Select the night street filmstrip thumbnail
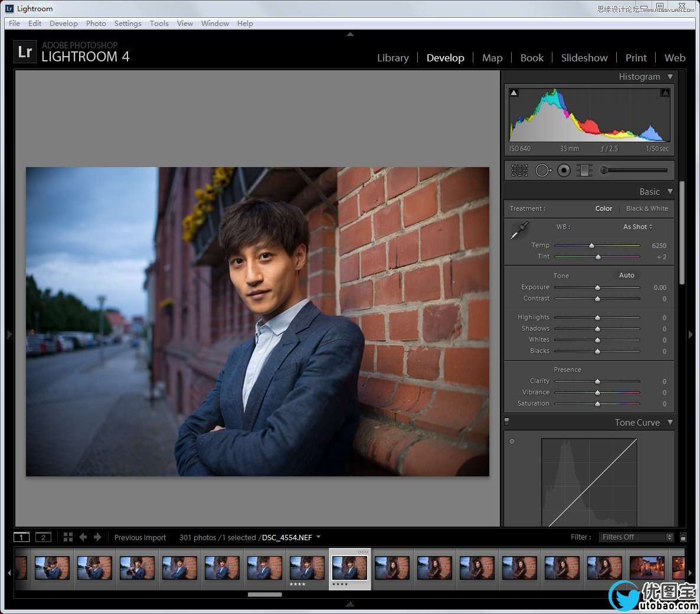 click(647, 568)
